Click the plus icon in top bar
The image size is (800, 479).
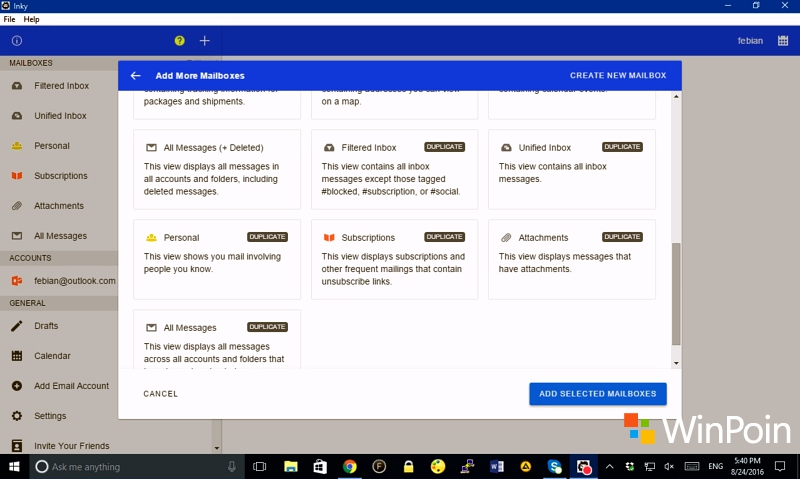[x=205, y=41]
